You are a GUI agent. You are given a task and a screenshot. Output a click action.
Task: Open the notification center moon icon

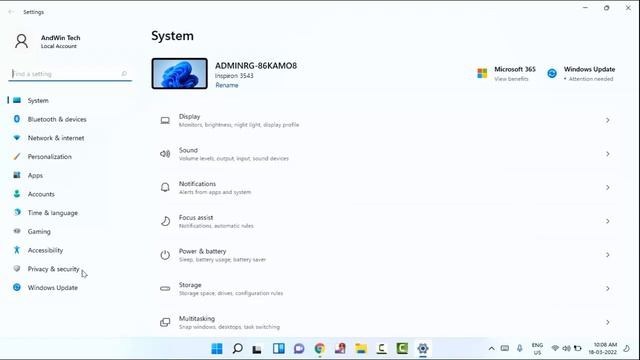coord(627,348)
